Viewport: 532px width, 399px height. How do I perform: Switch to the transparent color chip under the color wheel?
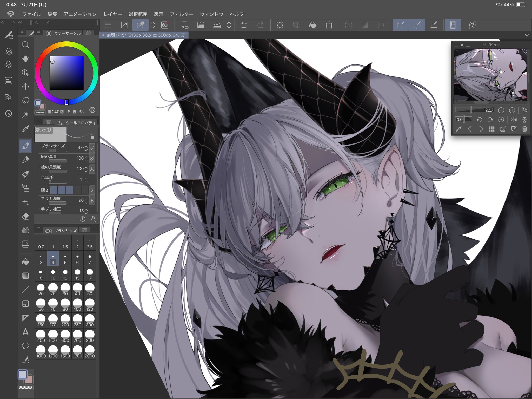(40, 112)
